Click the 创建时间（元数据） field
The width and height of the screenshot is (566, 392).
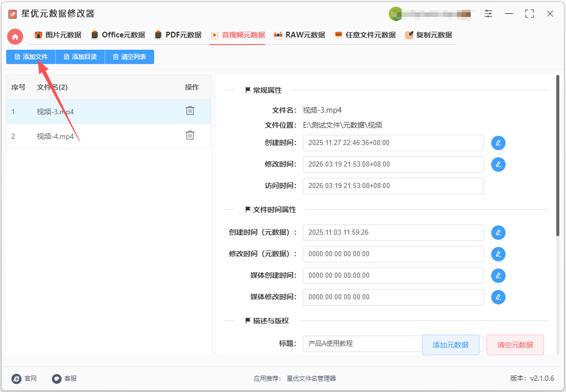pos(393,233)
